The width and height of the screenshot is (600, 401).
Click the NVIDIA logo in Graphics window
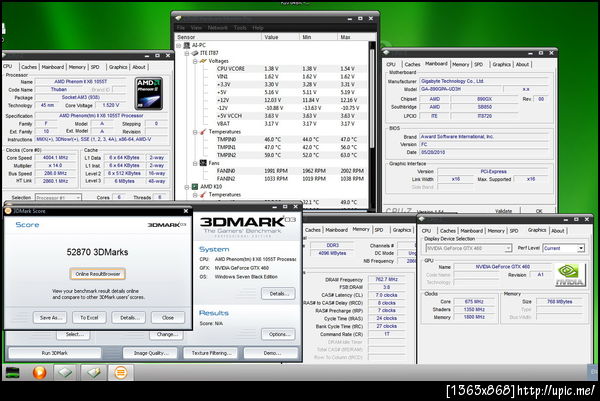click(x=569, y=275)
